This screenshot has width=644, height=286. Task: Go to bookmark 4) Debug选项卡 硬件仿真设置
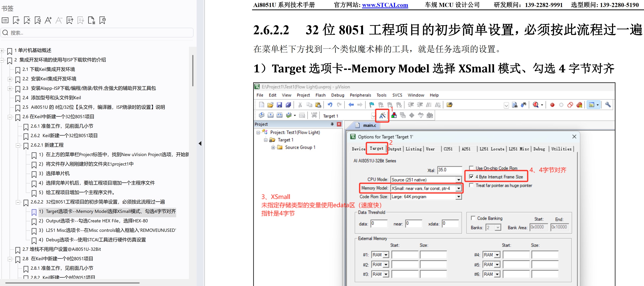click(92, 240)
